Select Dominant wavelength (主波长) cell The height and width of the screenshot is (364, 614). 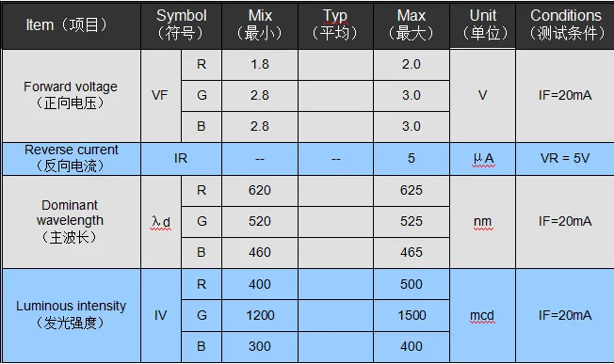coord(72,222)
